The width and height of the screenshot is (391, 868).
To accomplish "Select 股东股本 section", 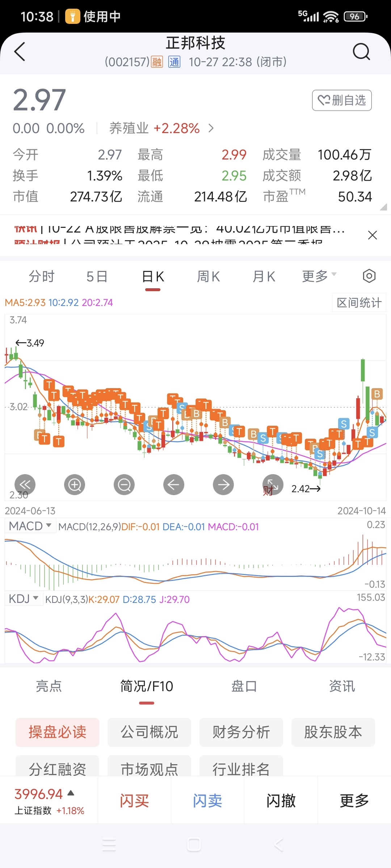I will pos(333,732).
